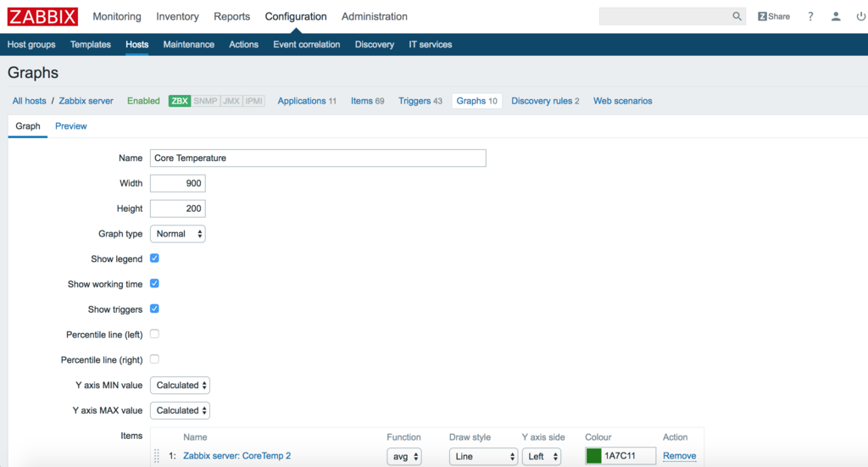
Task: Open Items 69 link
Action: 368,101
